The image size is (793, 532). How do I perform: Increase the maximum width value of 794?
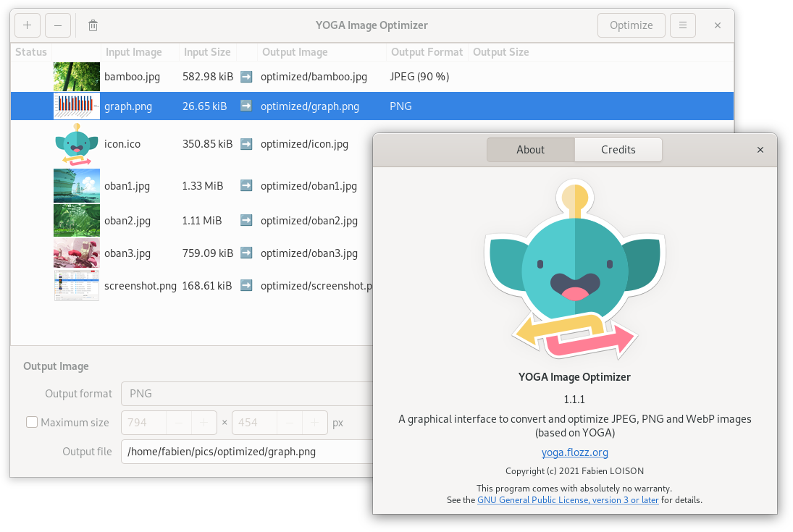click(204, 423)
